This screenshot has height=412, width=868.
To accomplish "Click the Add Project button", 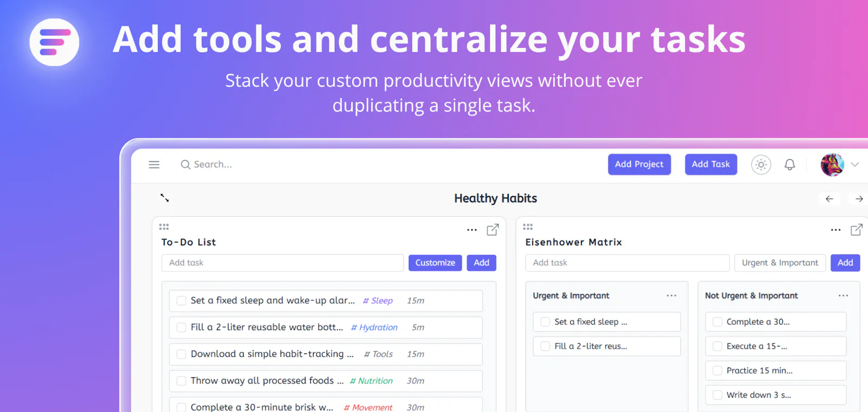I will [639, 164].
